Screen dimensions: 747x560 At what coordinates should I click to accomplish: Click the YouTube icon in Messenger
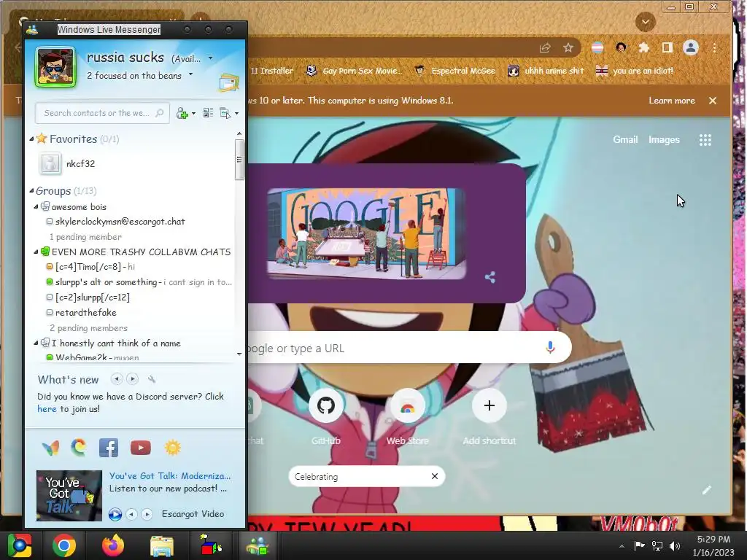tap(141, 448)
